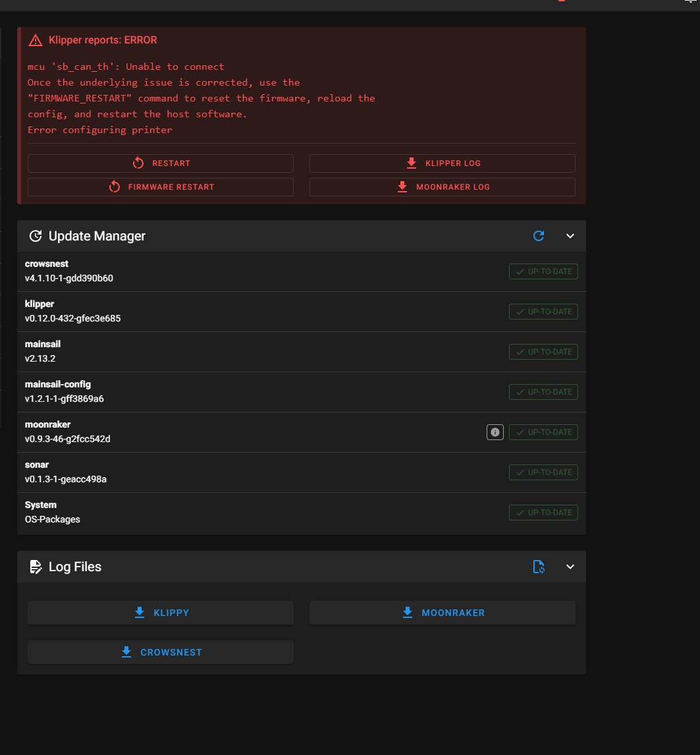Click the klipper component name
The height and width of the screenshot is (755, 700).
point(40,304)
